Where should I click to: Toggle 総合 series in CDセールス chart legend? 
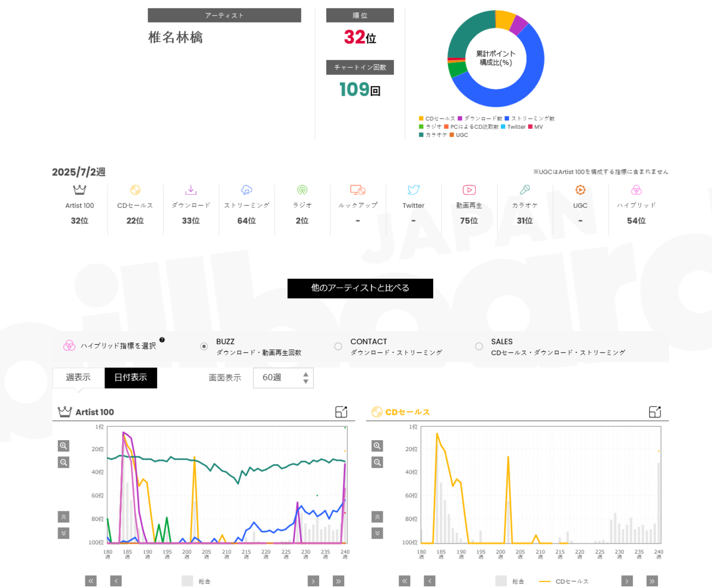(510, 581)
